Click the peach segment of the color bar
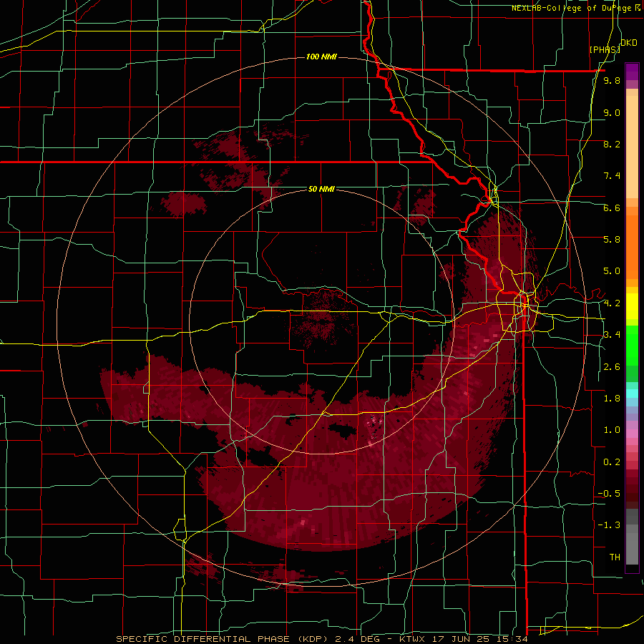This screenshot has height=644, width=644. (x=632, y=148)
